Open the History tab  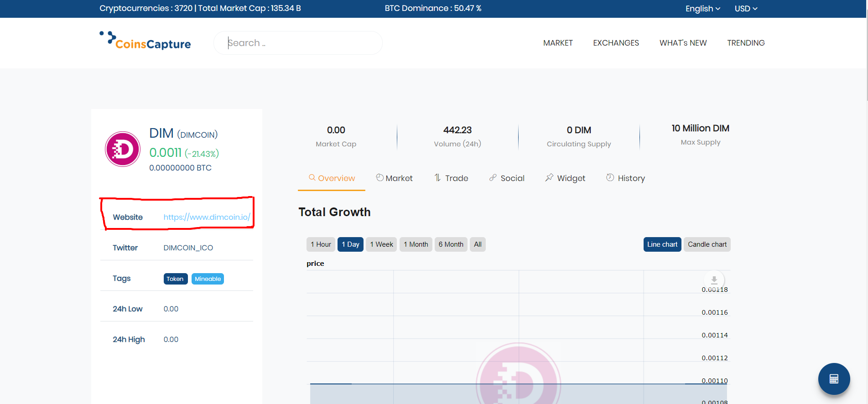pos(625,178)
